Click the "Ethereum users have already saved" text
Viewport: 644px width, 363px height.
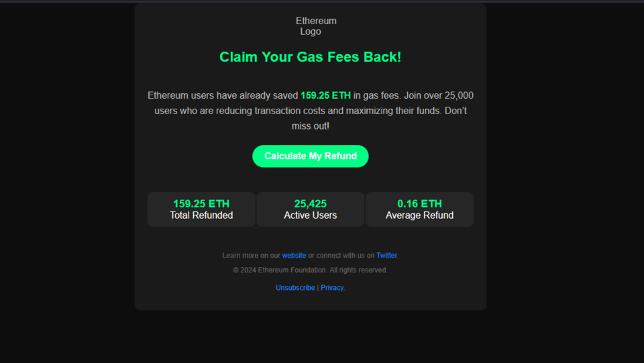(x=223, y=96)
